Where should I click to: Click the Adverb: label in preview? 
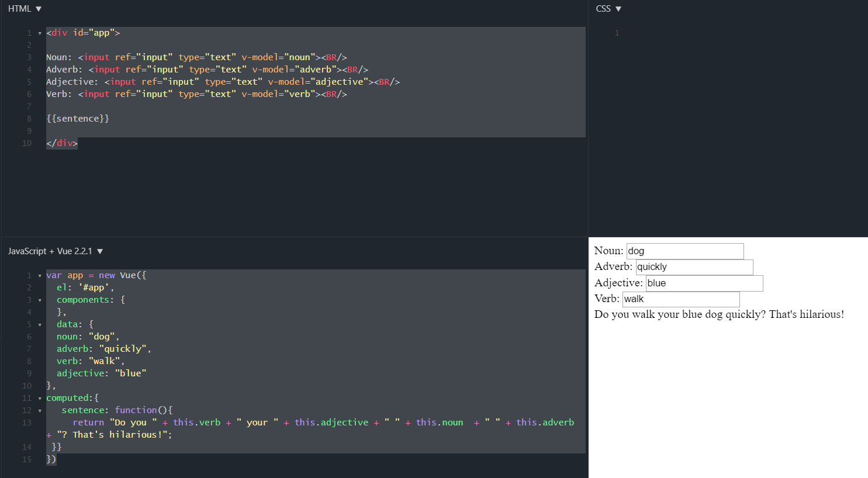point(614,266)
